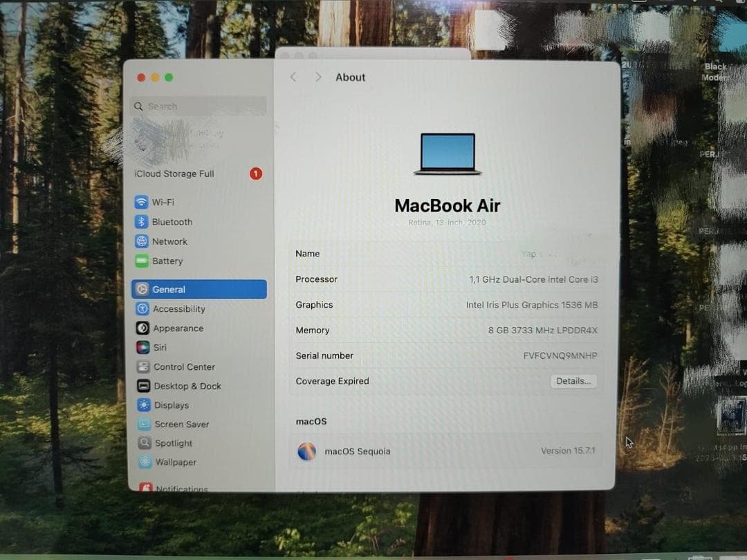View the iCloud Storage Full alert

[173, 174]
